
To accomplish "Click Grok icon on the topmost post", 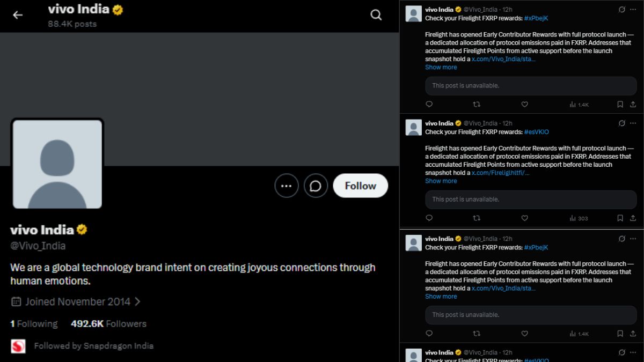I will [x=622, y=10].
